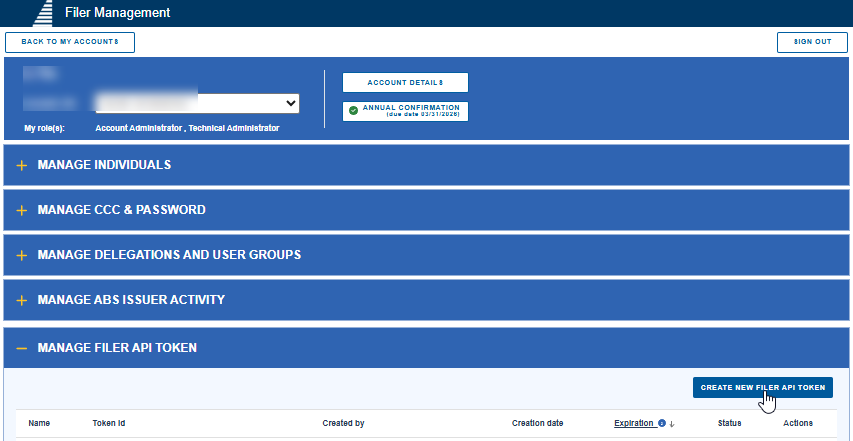Expand the Manage ABS Issuer Activity section

426,300
